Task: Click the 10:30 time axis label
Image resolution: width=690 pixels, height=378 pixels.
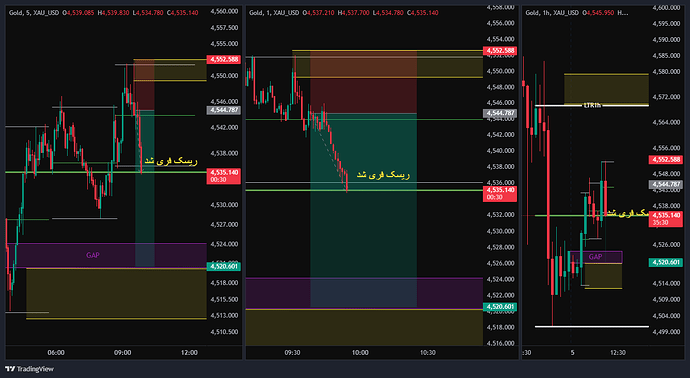Action: pos(427,352)
